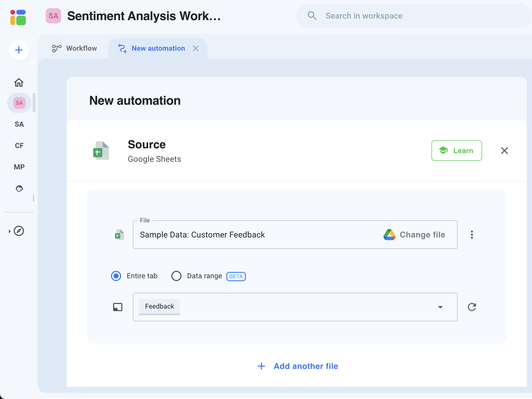Image resolution: width=532 pixels, height=399 pixels.
Task: Close the New automation tab
Action: click(x=196, y=48)
